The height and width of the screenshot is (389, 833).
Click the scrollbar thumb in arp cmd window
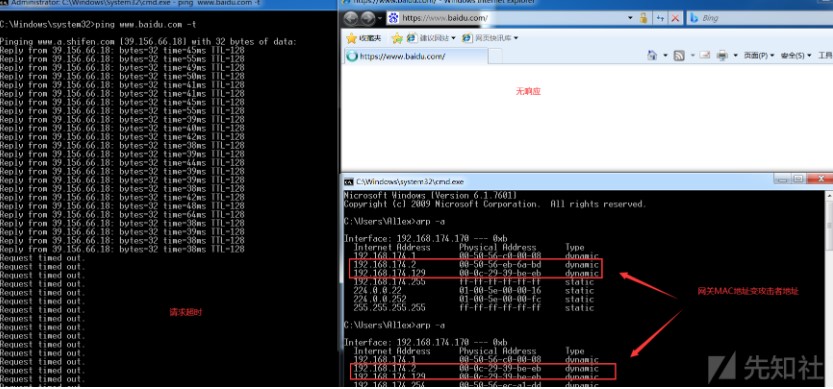(829, 226)
